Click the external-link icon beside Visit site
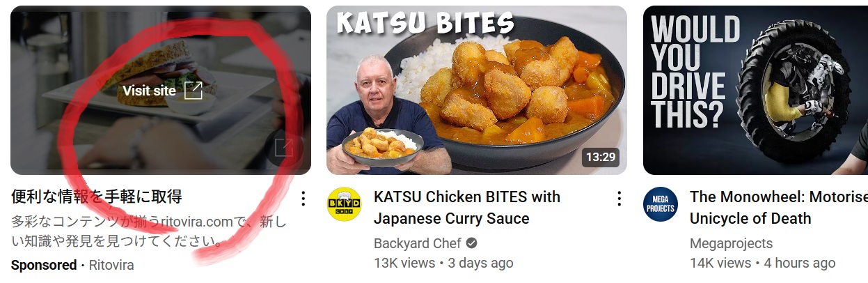 [x=193, y=91]
